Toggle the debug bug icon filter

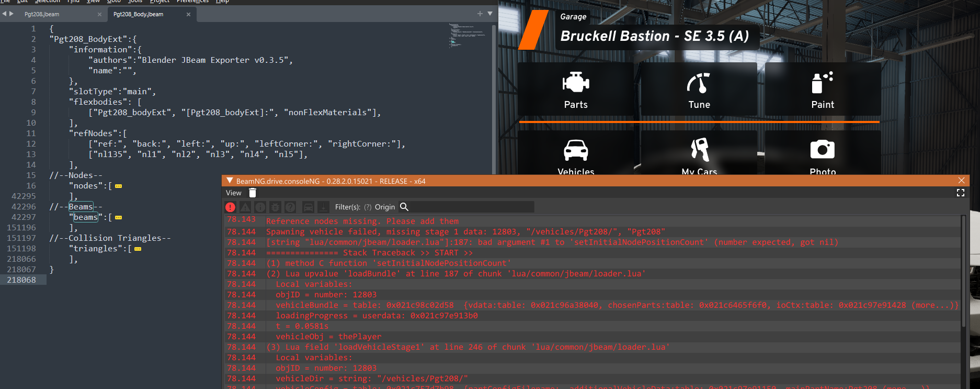[276, 207]
